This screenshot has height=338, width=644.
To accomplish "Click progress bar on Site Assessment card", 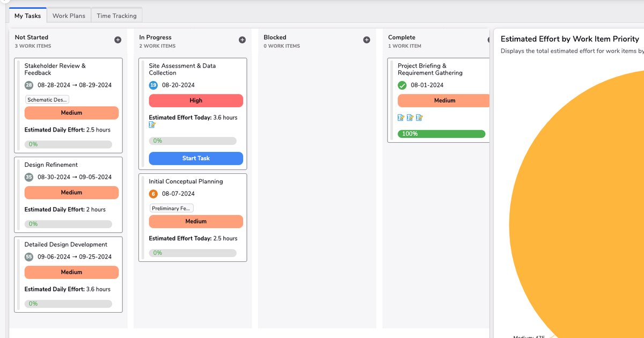I will tap(193, 141).
